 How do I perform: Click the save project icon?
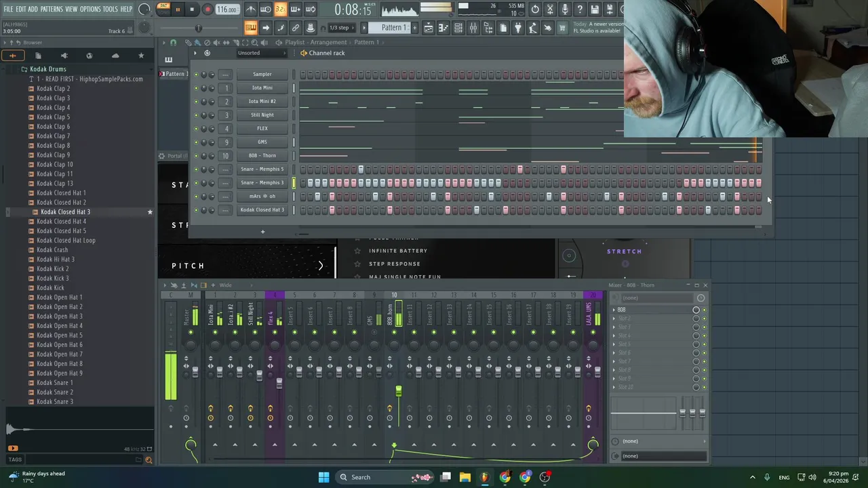595,9
